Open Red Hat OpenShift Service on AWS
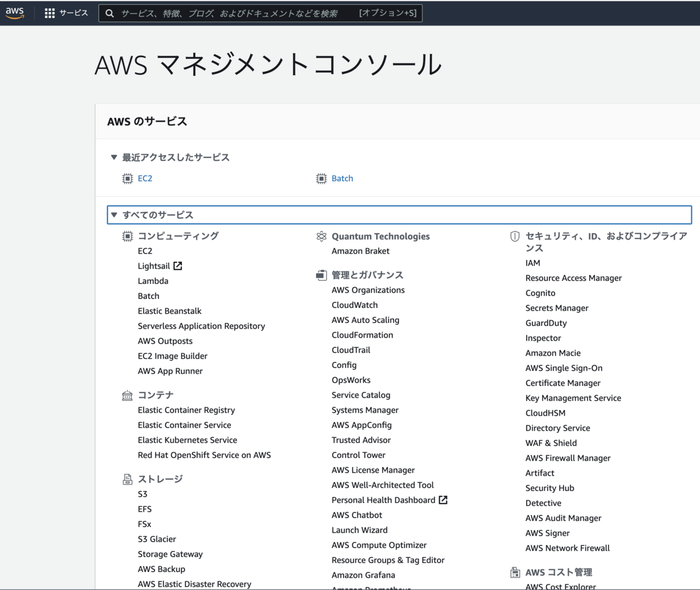 coord(204,455)
